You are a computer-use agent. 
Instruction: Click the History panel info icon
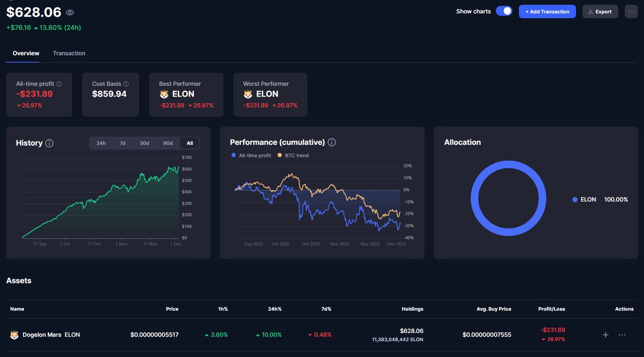[x=48, y=143]
